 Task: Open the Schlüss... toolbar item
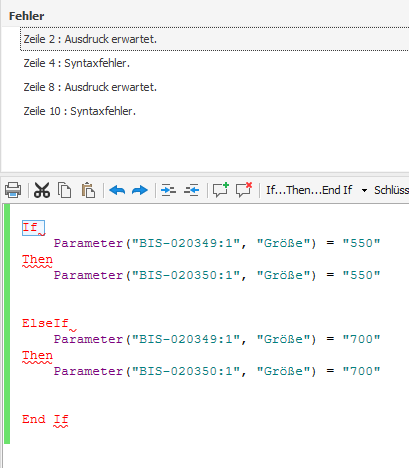click(x=391, y=190)
